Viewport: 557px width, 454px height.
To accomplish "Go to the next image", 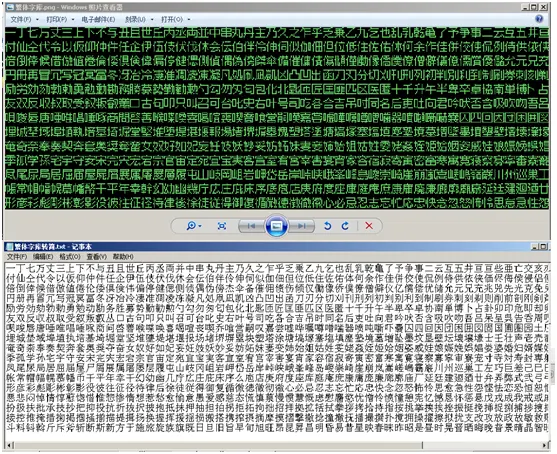I will (x=301, y=226).
